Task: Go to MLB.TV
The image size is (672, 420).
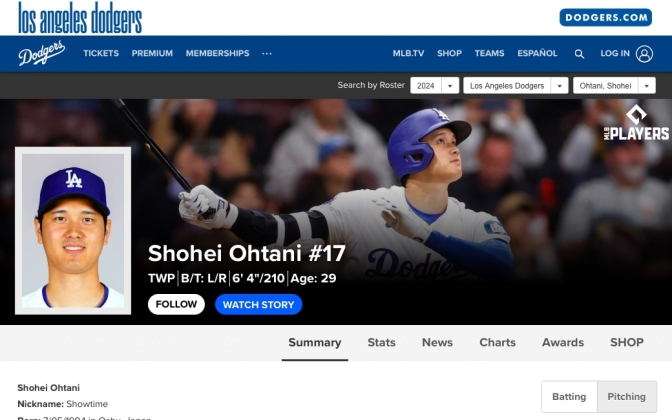Action: (408, 53)
